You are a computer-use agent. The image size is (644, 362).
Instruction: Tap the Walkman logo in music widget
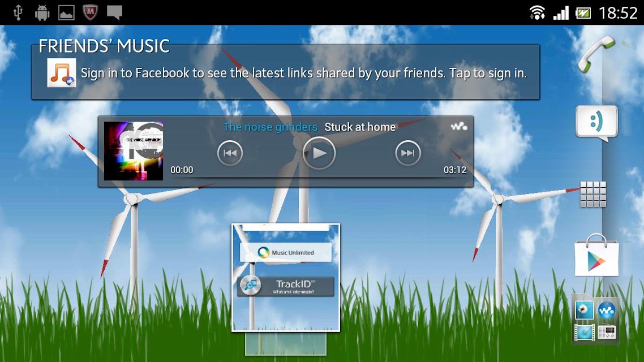459,126
